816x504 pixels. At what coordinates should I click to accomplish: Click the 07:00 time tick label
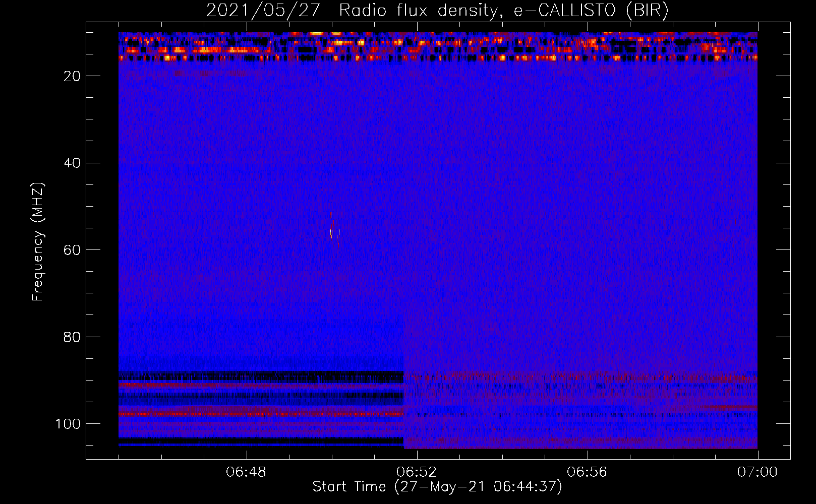(x=757, y=472)
